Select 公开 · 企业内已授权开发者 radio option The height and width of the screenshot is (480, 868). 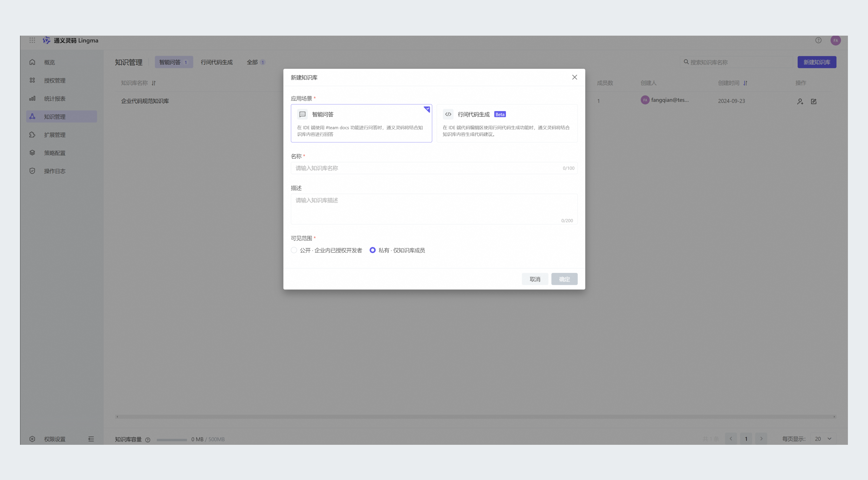294,250
